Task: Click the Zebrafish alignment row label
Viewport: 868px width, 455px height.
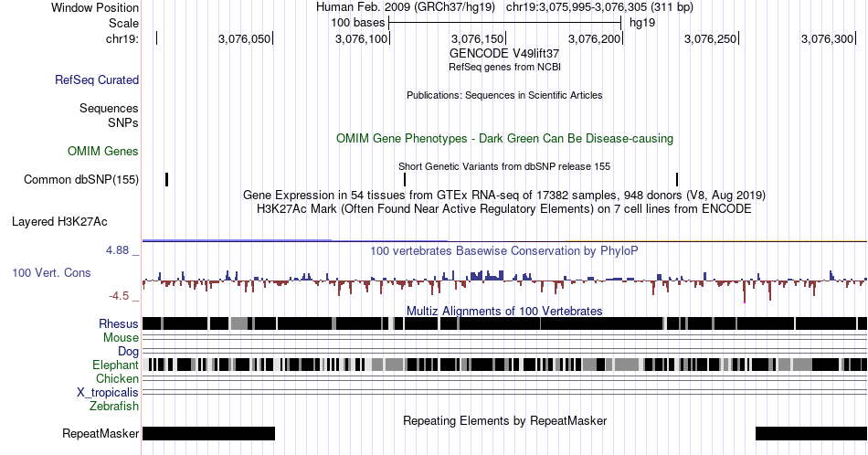Action: pyautogui.click(x=114, y=406)
